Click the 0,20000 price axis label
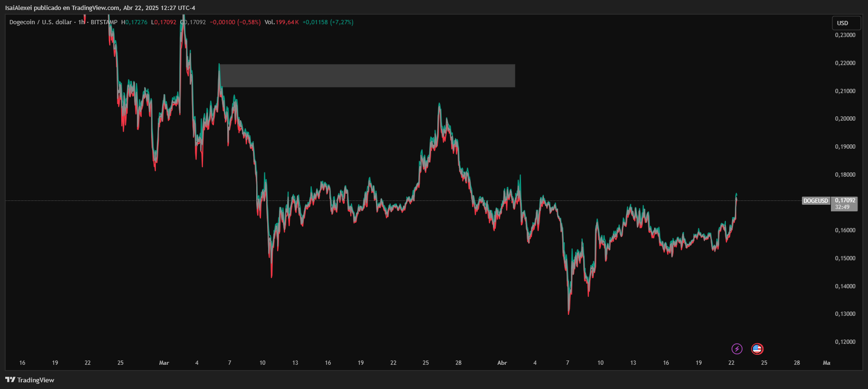This screenshot has width=868, height=389. (845, 119)
